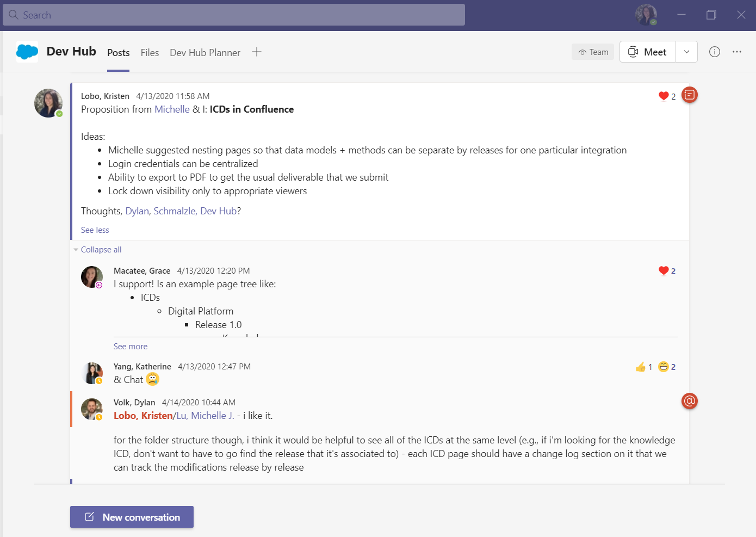Expand Grace's reply with See more
756x537 pixels.
point(130,347)
